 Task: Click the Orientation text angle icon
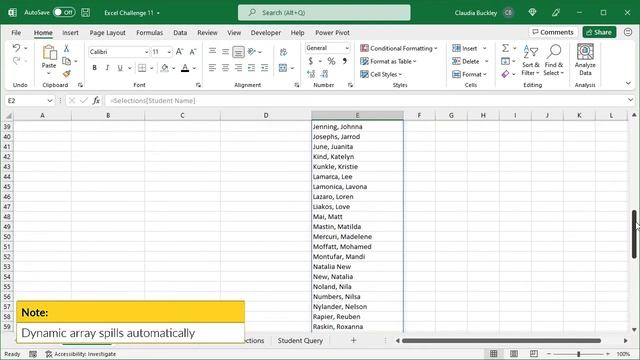click(252, 51)
